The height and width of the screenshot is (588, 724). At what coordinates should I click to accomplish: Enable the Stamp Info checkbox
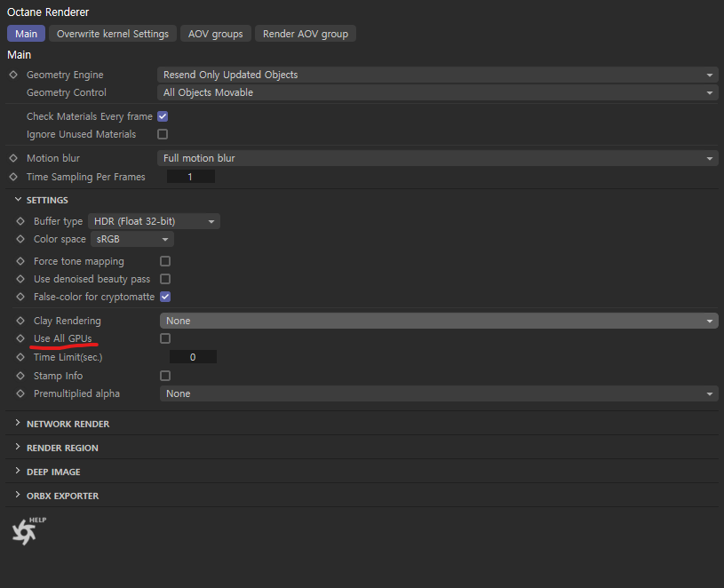click(x=165, y=376)
